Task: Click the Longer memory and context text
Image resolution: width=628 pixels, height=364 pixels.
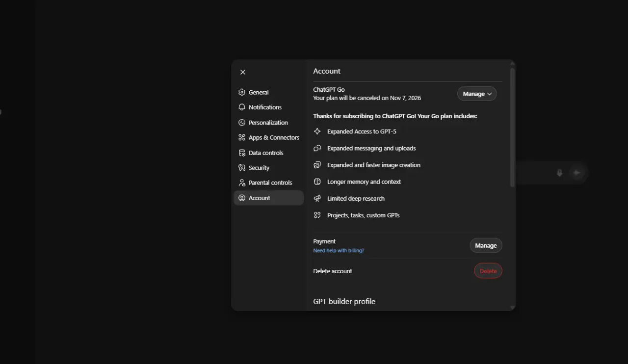Action: [x=364, y=182]
